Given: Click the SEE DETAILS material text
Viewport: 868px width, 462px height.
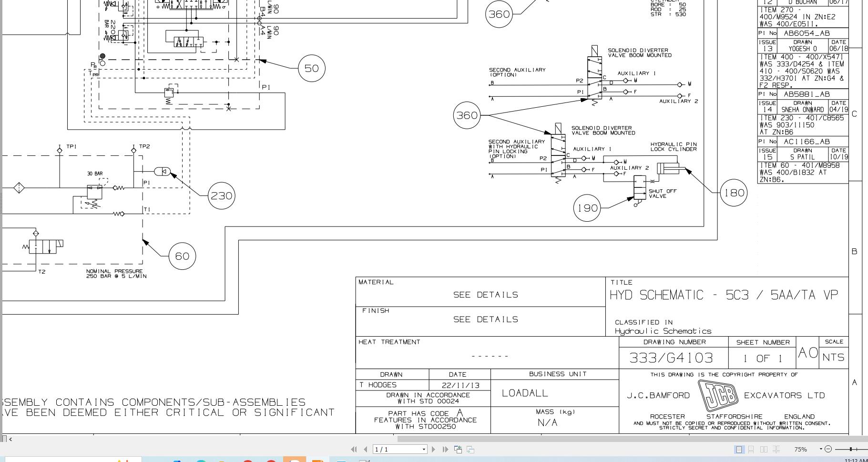Looking at the screenshot, I should tap(486, 295).
